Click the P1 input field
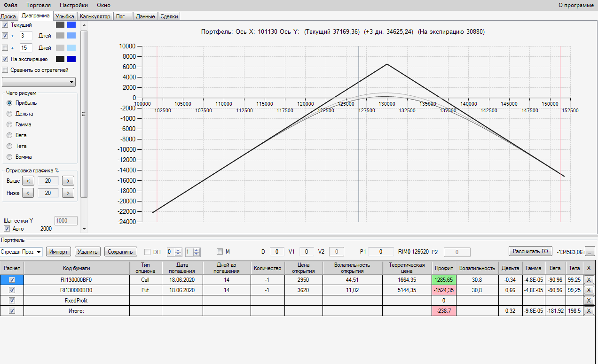Image resolution: width=598 pixels, height=364 pixels. pyautogui.click(x=380, y=252)
